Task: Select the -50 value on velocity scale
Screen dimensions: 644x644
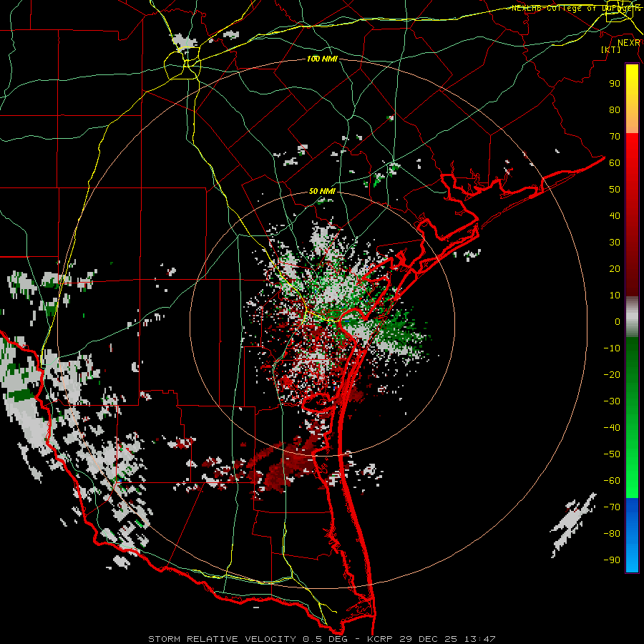Action: click(612, 454)
